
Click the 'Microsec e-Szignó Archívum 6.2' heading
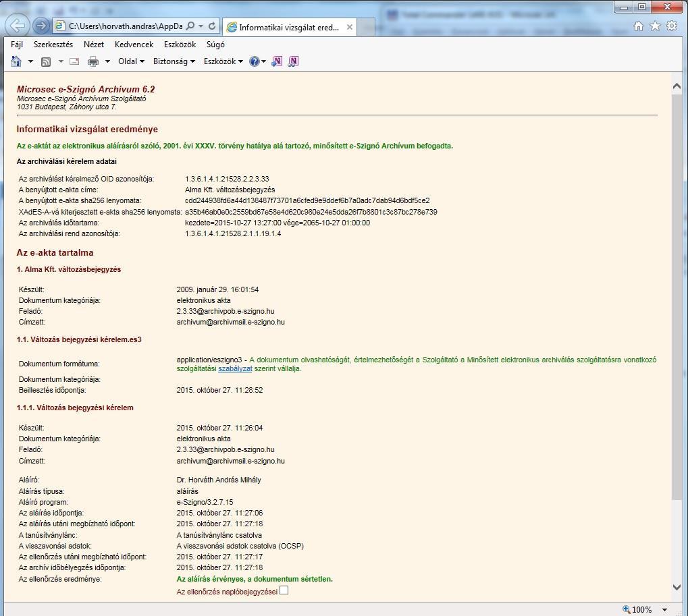86,90
